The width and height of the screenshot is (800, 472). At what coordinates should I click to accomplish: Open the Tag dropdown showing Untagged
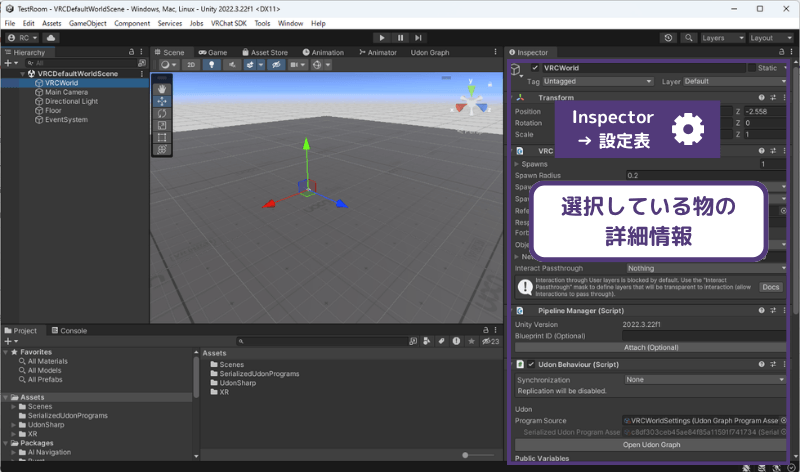coord(598,82)
